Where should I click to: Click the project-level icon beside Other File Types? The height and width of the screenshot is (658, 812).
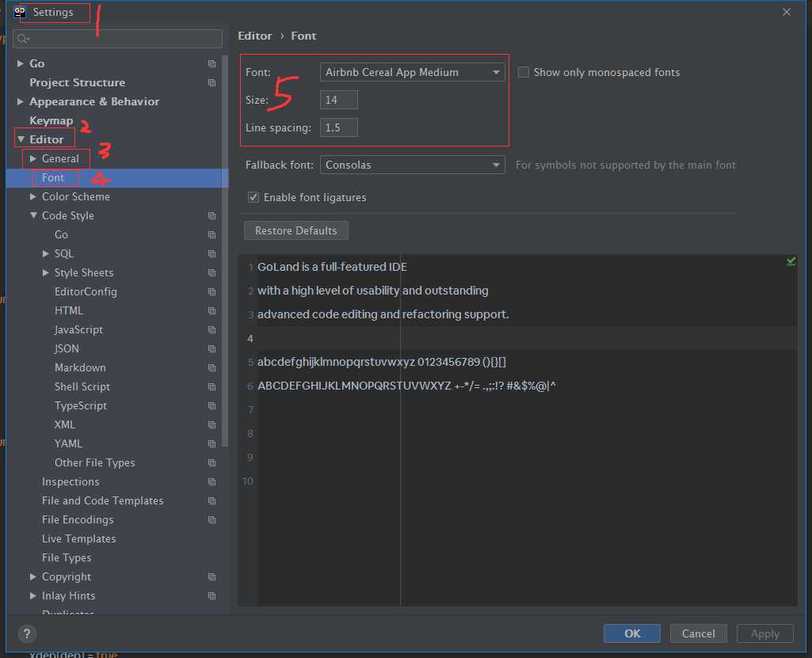(x=212, y=463)
